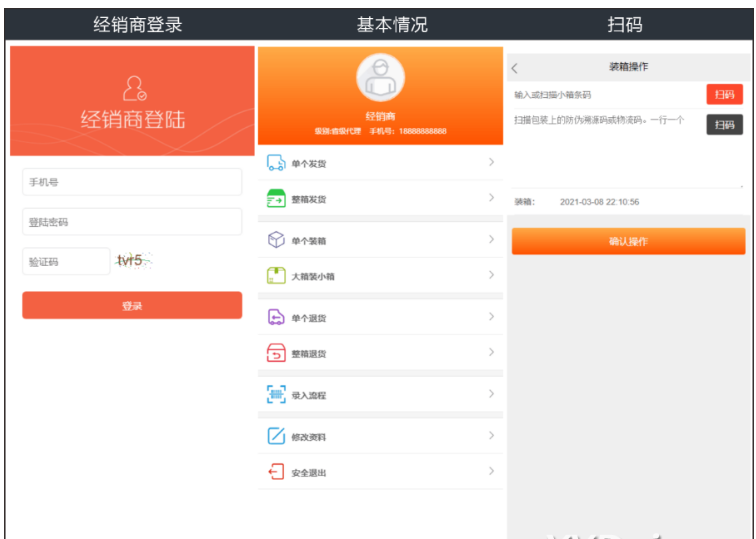
Task: Click the red 整箱退货 return icon
Action: [276, 353]
